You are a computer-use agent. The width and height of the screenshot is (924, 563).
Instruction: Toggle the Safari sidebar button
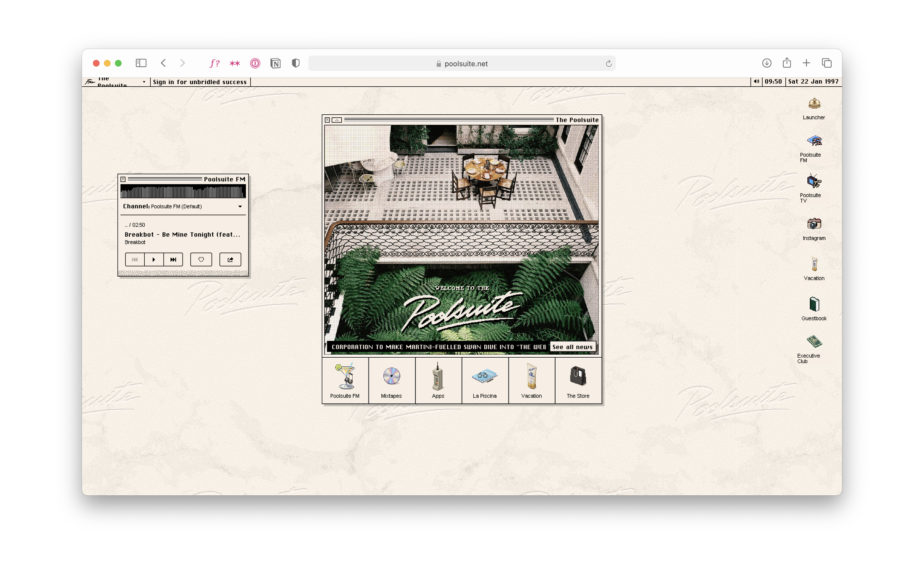pyautogui.click(x=141, y=63)
